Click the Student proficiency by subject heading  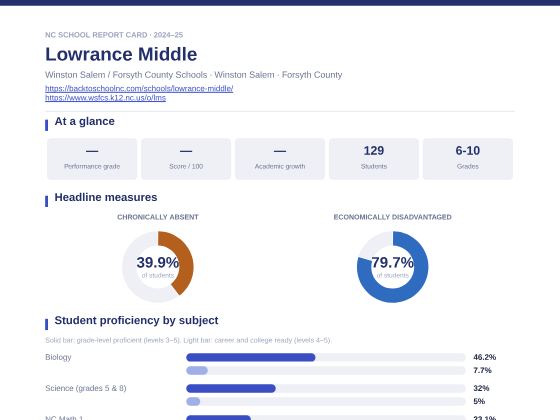(x=136, y=320)
